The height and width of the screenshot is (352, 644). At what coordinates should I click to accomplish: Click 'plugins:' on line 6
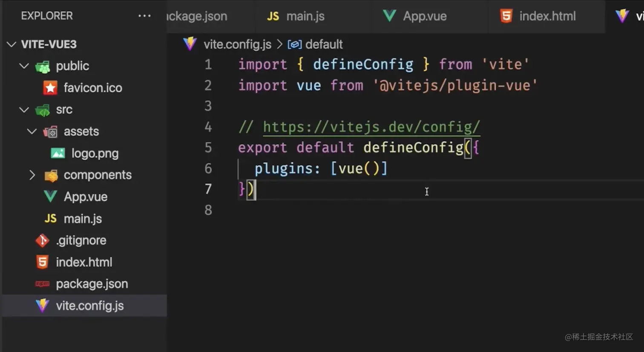287,168
